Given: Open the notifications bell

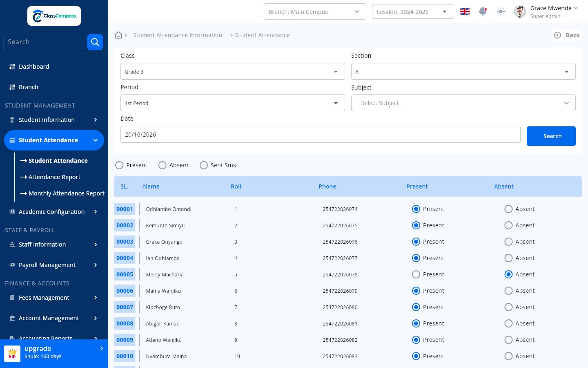Looking at the screenshot, I should 483,11.
